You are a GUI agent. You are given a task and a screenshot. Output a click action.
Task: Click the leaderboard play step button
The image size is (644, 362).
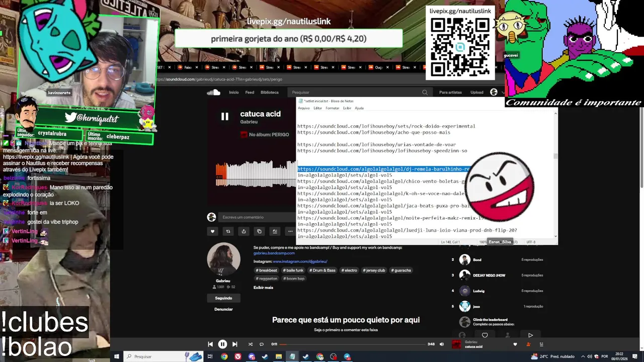click(x=530, y=335)
